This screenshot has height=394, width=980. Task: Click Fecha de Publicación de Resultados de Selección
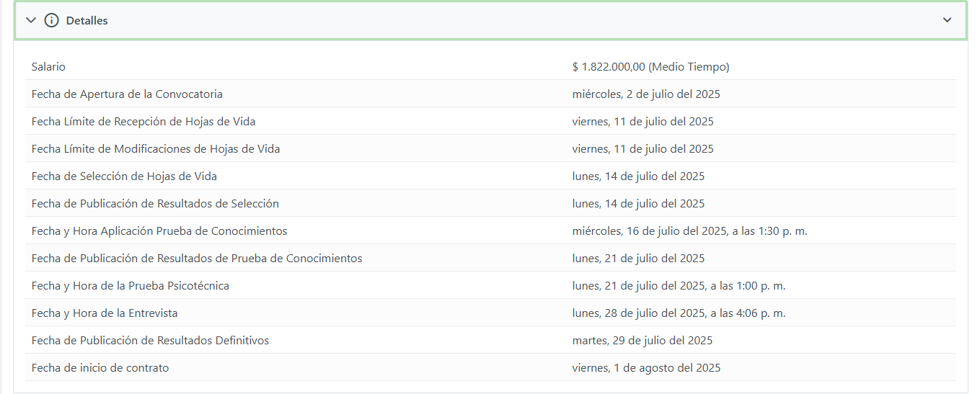point(155,204)
